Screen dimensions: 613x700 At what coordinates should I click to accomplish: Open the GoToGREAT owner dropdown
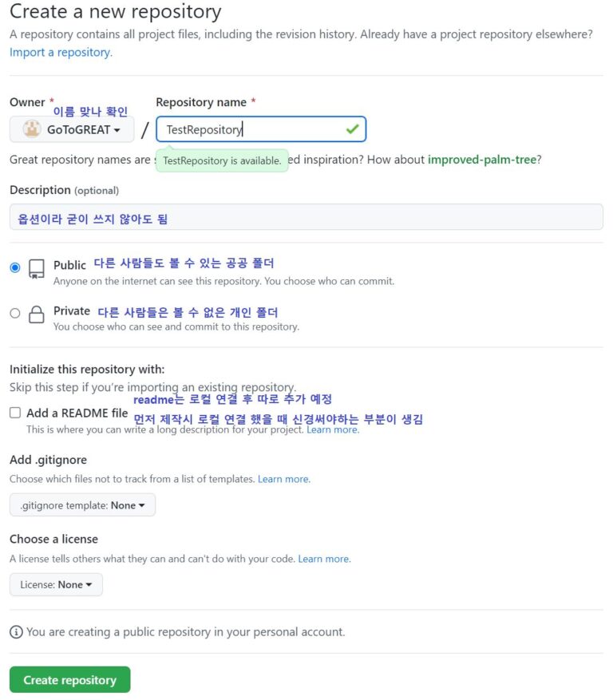point(72,129)
